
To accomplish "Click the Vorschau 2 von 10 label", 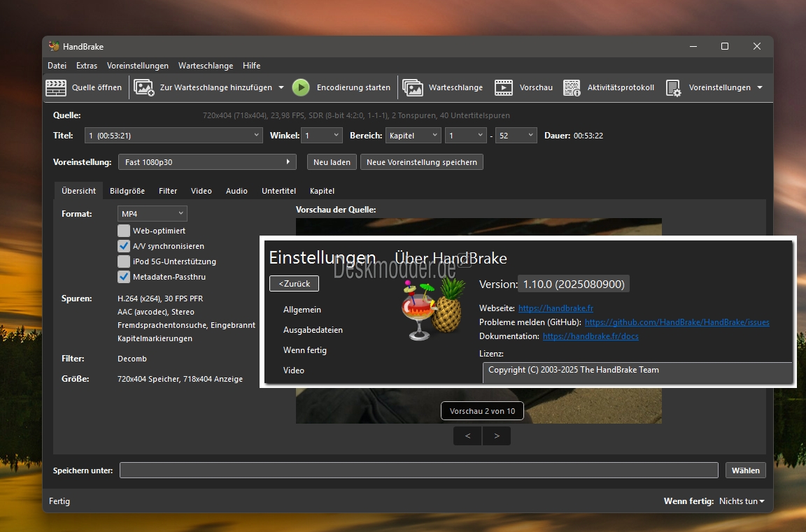I will coord(482,411).
